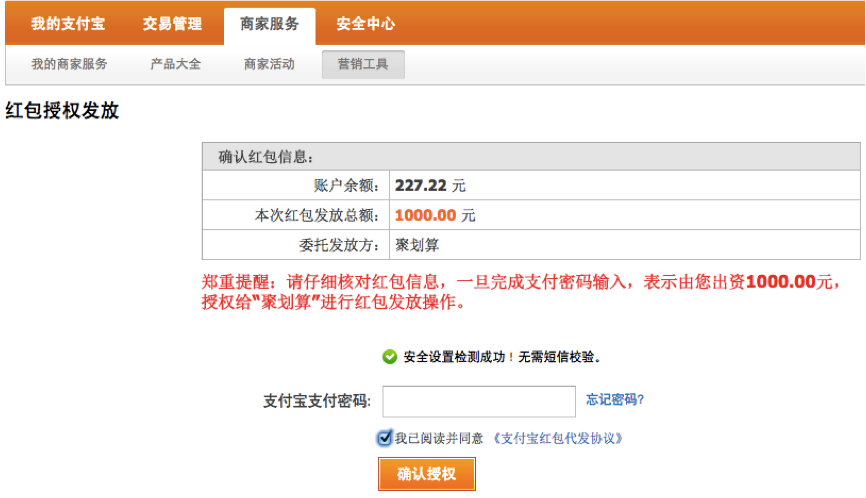Image resolution: width=866 pixels, height=498 pixels.
Task: Click the 确认红包信息 table header
Action: click(531, 157)
